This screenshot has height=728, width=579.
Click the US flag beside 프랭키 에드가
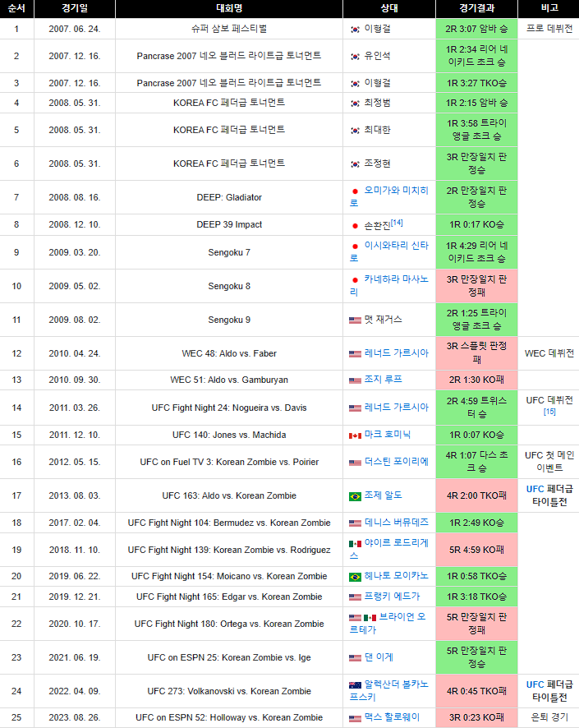[x=355, y=597]
